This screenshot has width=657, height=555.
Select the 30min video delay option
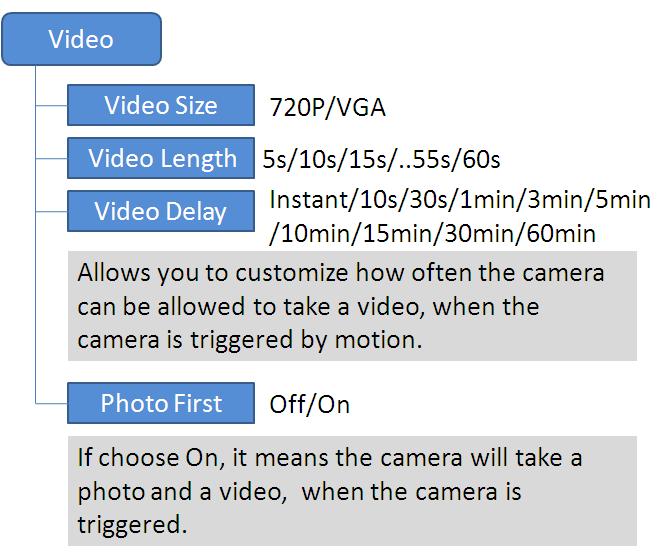coord(479,234)
